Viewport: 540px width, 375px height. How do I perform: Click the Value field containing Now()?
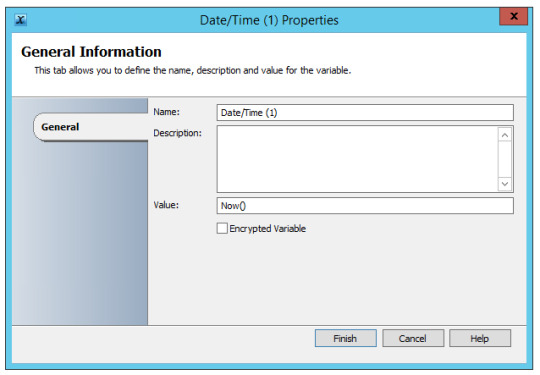pyautogui.click(x=365, y=206)
